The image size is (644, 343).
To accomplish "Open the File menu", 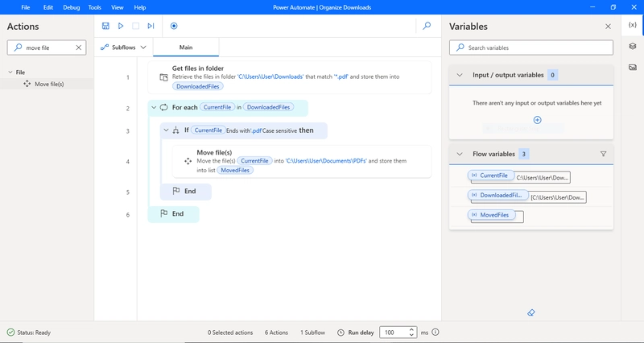I will click(x=26, y=7).
